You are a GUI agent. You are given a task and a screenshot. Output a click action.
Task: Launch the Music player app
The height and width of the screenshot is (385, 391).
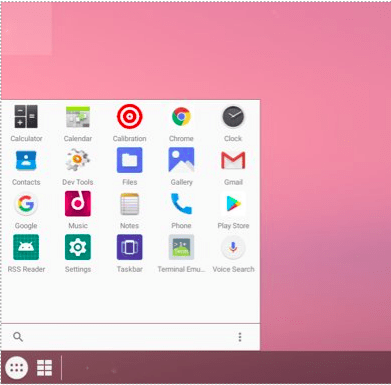tap(78, 204)
